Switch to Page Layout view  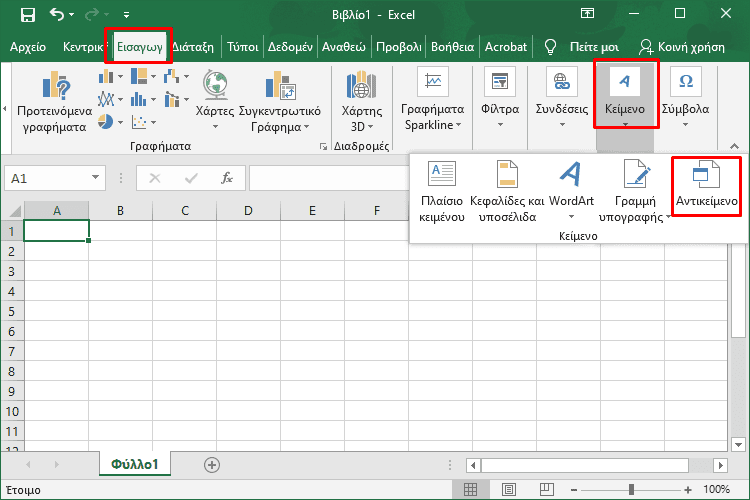(509, 489)
